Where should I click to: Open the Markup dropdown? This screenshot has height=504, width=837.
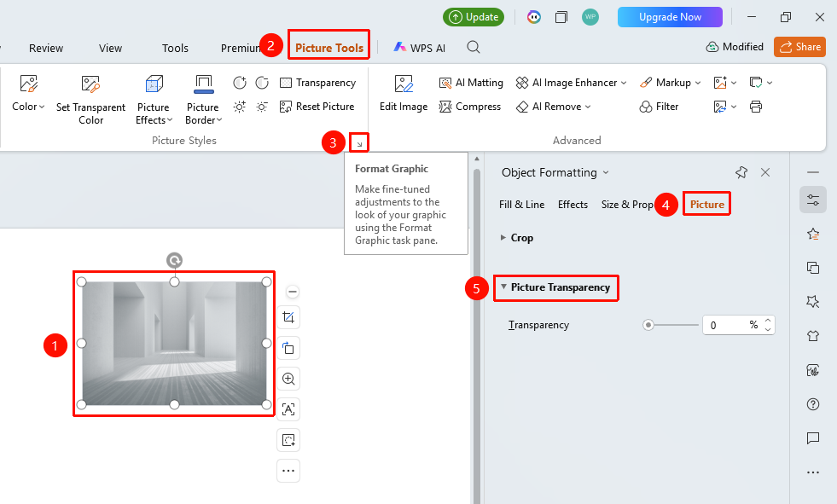(x=670, y=83)
